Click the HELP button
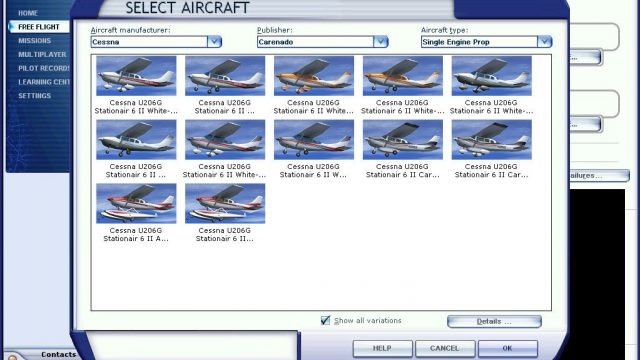Viewport: 640px width, 360px height. click(382, 348)
